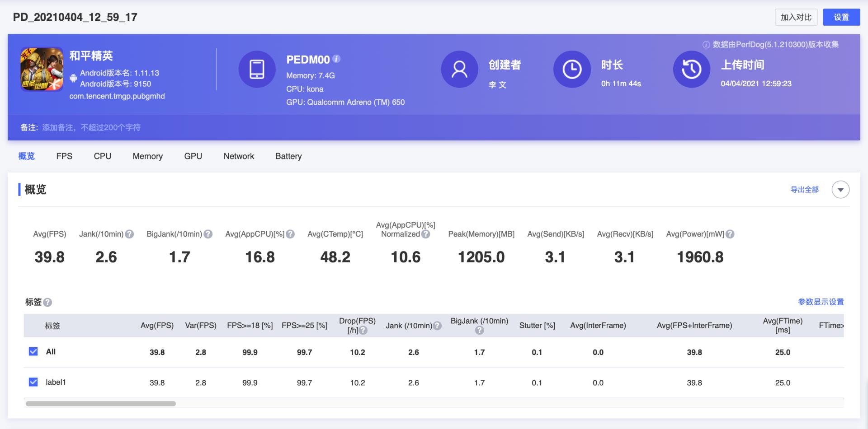Uncheck the All row checkbox
868x429 pixels.
[x=33, y=351]
